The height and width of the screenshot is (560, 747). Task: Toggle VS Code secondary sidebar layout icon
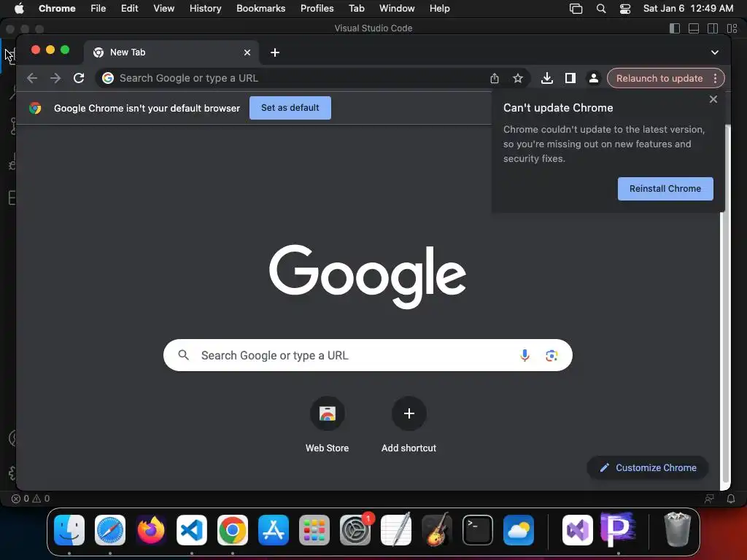[713, 28]
